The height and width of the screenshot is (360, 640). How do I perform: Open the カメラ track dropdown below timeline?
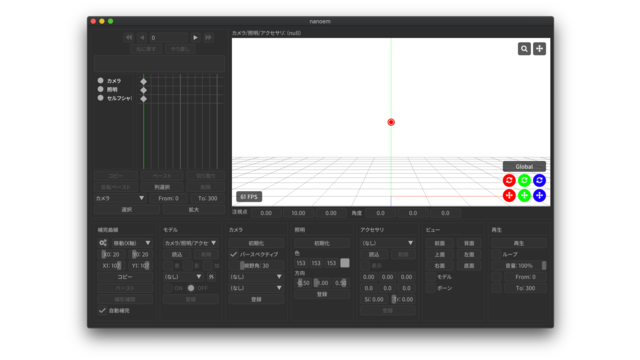(120, 198)
